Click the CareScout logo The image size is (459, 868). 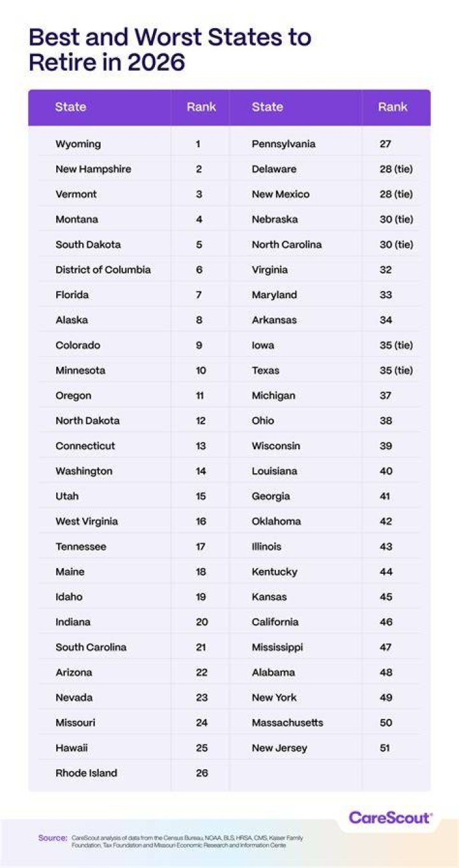point(390,818)
